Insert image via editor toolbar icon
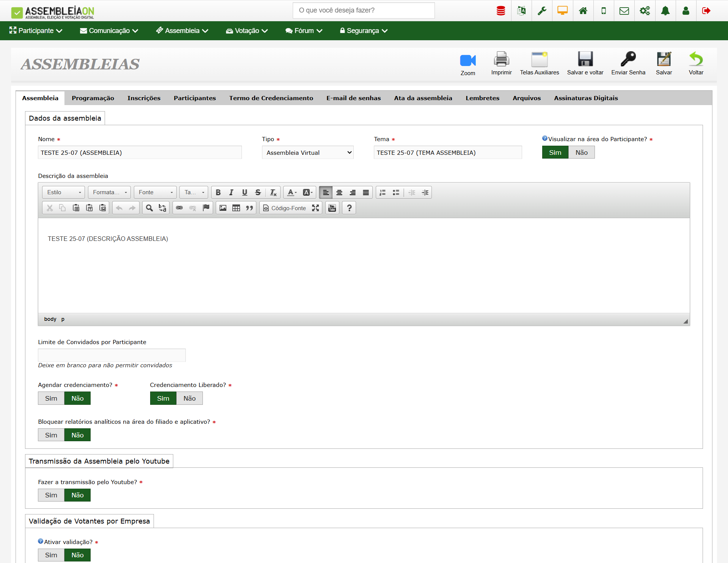The image size is (728, 563). [223, 208]
